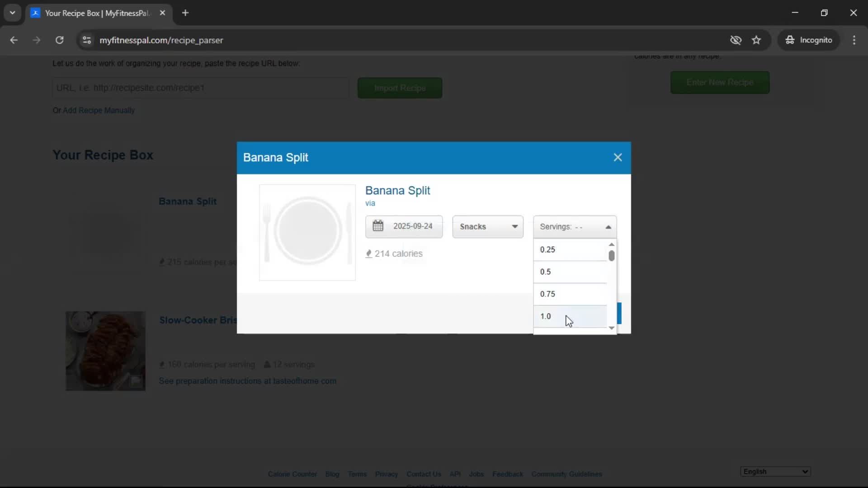Collapse the Servings dropdown
The width and height of the screenshot is (868, 488).
click(x=575, y=227)
